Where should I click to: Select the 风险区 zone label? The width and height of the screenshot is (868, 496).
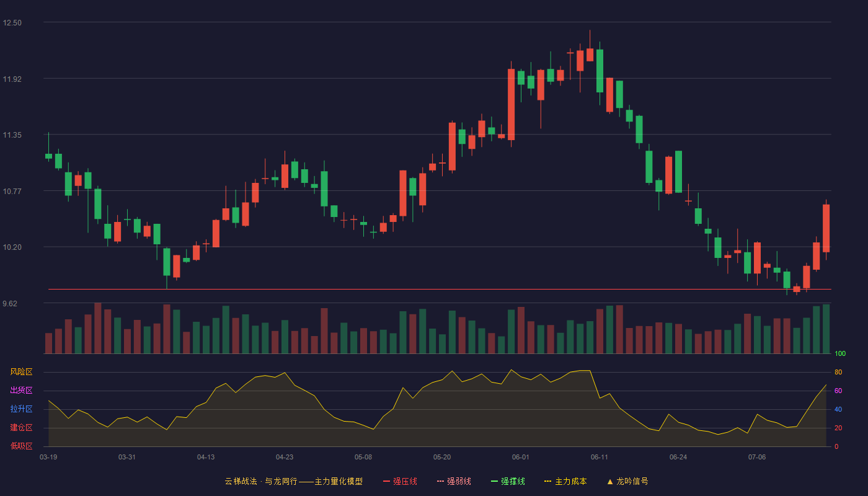[x=21, y=372]
